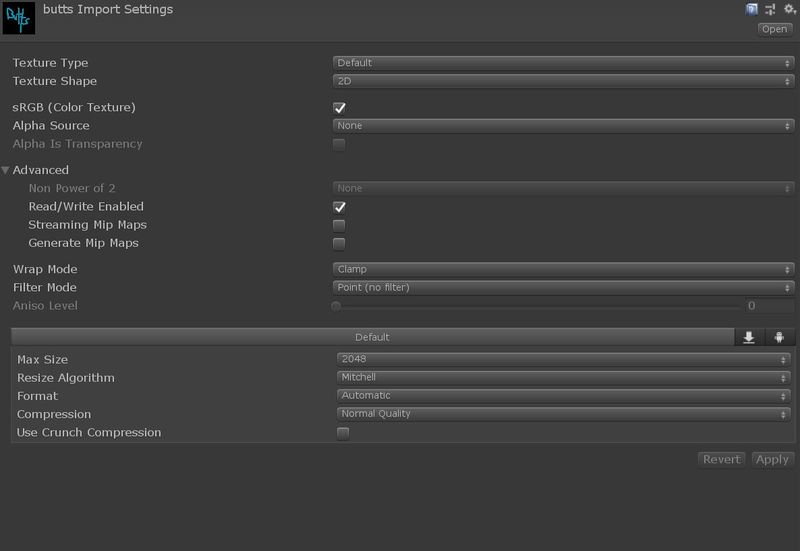Open the Texture Type dropdown
Viewport: 800px width, 551px height.
[x=563, y=63]
